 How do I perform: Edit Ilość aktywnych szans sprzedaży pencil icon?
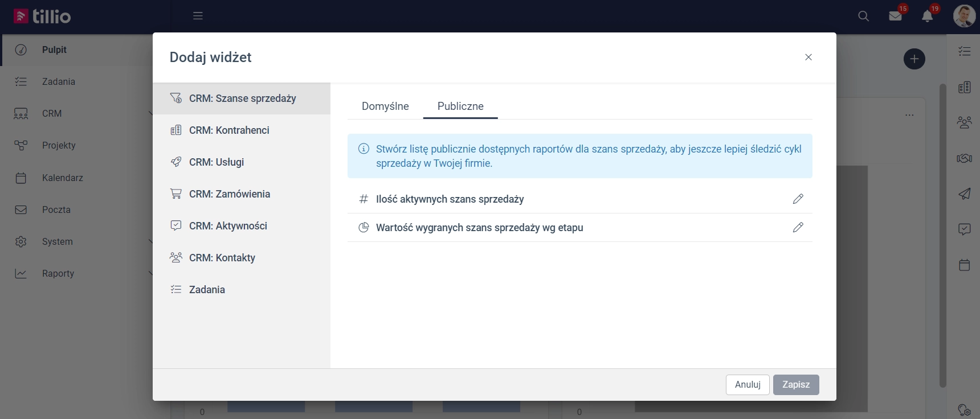point(798,199)
